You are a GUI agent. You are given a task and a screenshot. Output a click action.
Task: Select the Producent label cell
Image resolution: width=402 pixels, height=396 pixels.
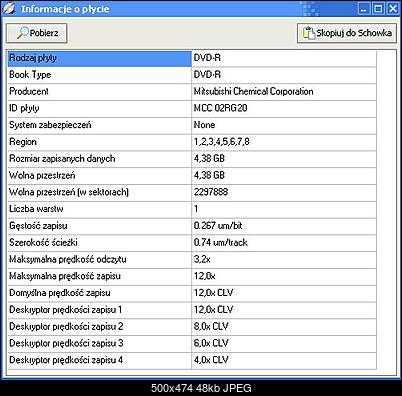(x=100, y=92)
